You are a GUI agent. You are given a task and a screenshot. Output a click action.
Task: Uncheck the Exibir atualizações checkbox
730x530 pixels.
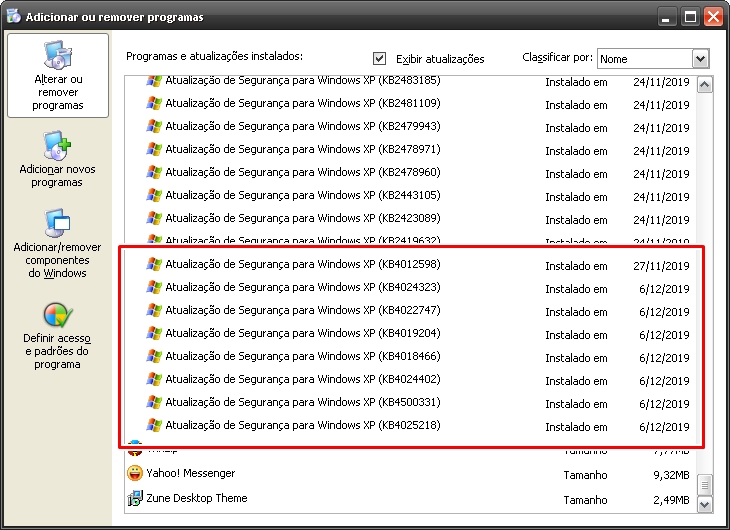[379, 58]
